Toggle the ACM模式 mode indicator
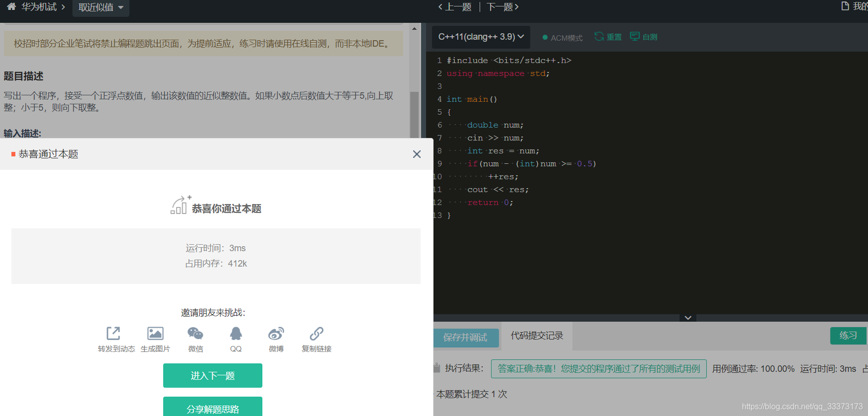The image size is (868, 416). click(562, 38)
